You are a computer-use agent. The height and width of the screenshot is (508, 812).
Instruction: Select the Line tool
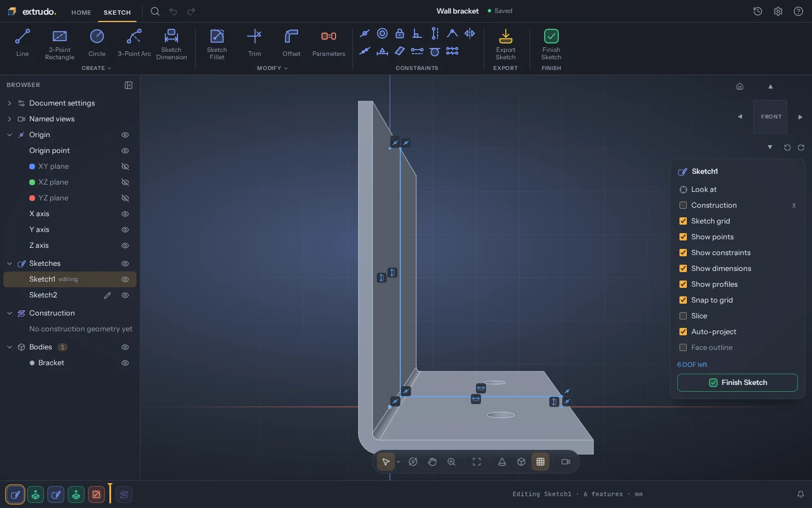click(23, 43)
